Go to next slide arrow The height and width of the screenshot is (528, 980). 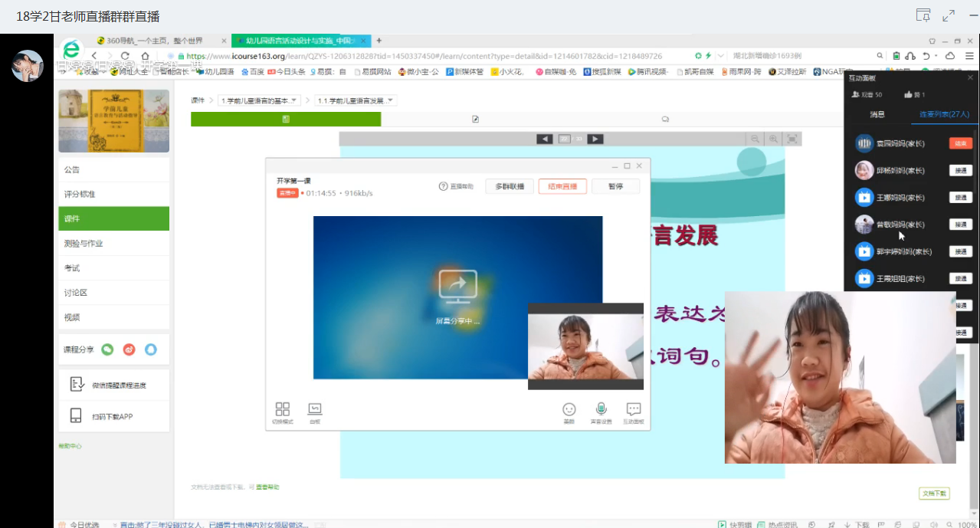click(595, 139)
